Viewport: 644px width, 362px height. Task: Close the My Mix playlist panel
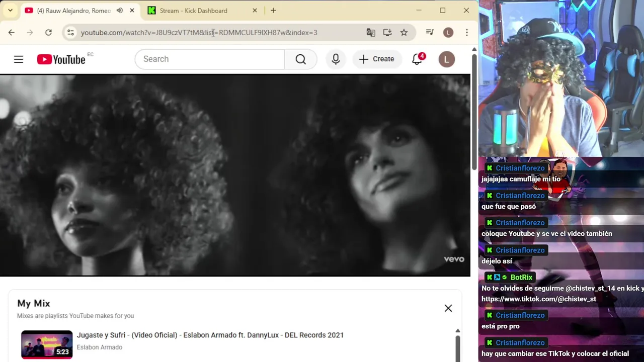[x=448, y=309]
